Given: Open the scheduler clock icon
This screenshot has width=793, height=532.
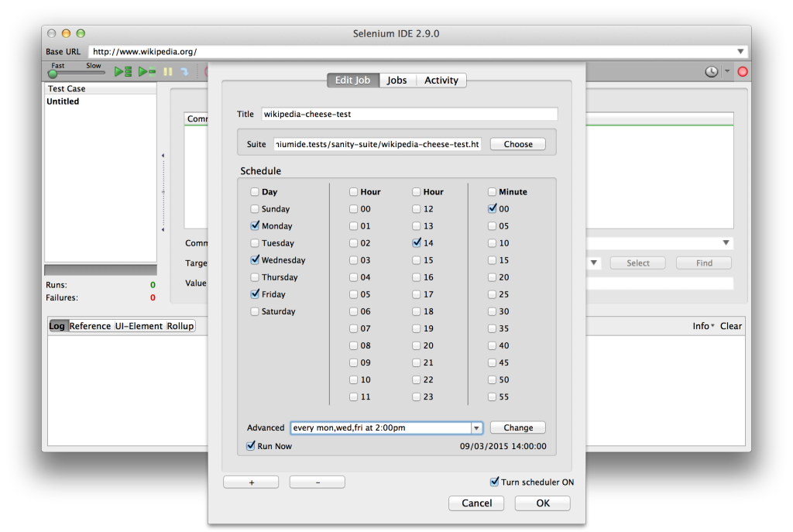Looking at the screenshot, I should [x=711, y=72].
